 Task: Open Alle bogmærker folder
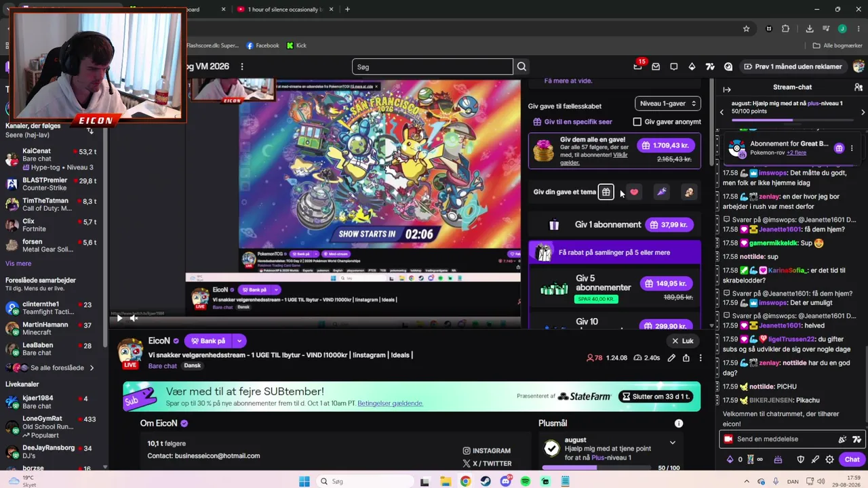pos(837,45)
